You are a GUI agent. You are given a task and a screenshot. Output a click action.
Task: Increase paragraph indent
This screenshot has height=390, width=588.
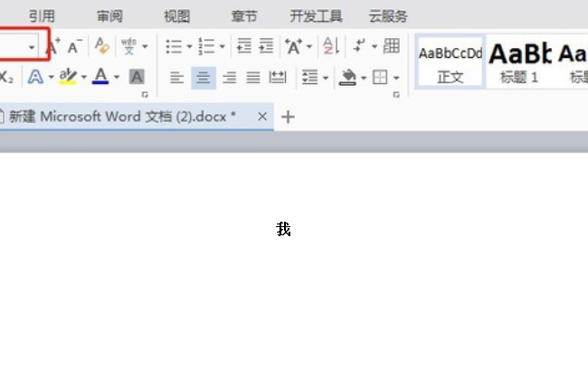(x=266, y=46)
